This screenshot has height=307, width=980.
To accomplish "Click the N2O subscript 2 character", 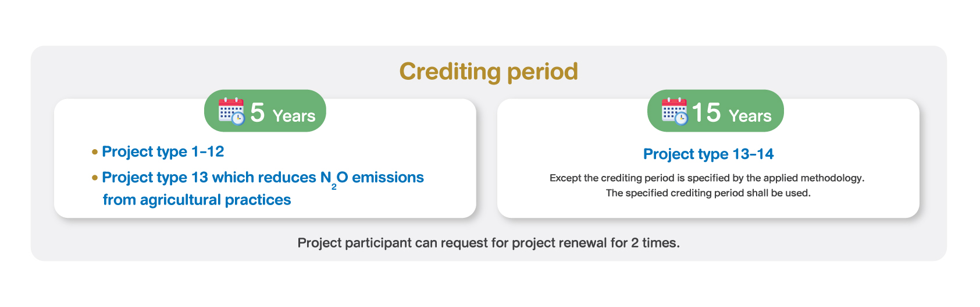I will [x=334, y=187].
